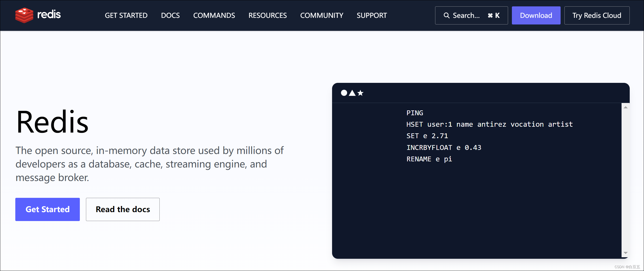Viewport: 644px width, 271px height.
Task: Focus the Search... field
Action: 471,16
